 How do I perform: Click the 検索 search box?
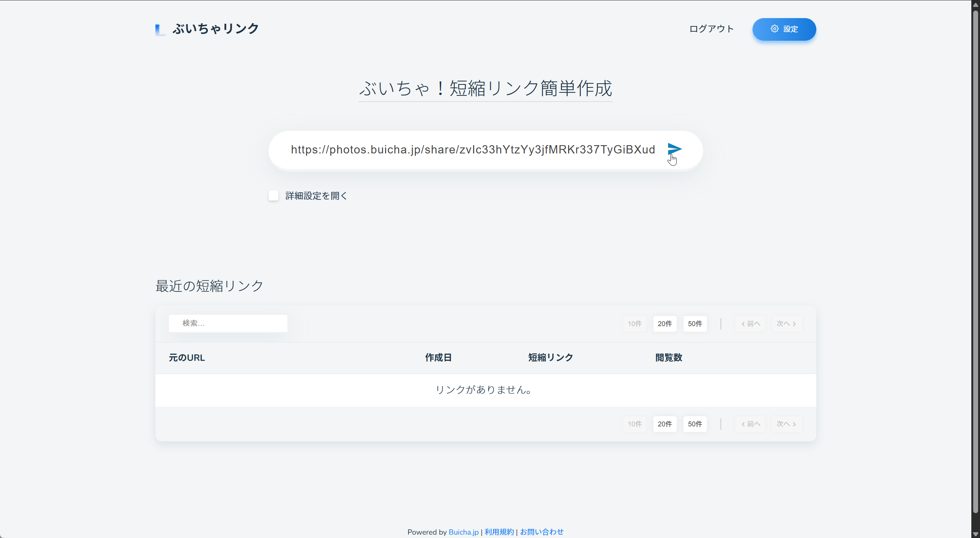click(228, 323)
